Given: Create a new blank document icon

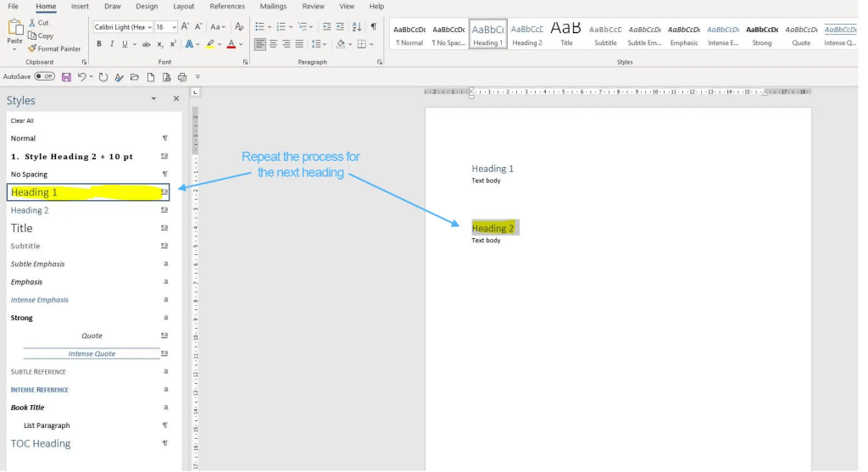Looking at the screenshot, I should pos(151,77).
